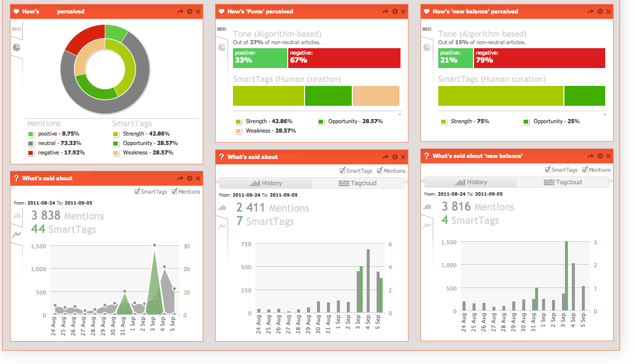The width and height of the screenshot is (635, 364).
Task: Share the widget showing 3 838 Mentions
Action: [x=180, y=178]
